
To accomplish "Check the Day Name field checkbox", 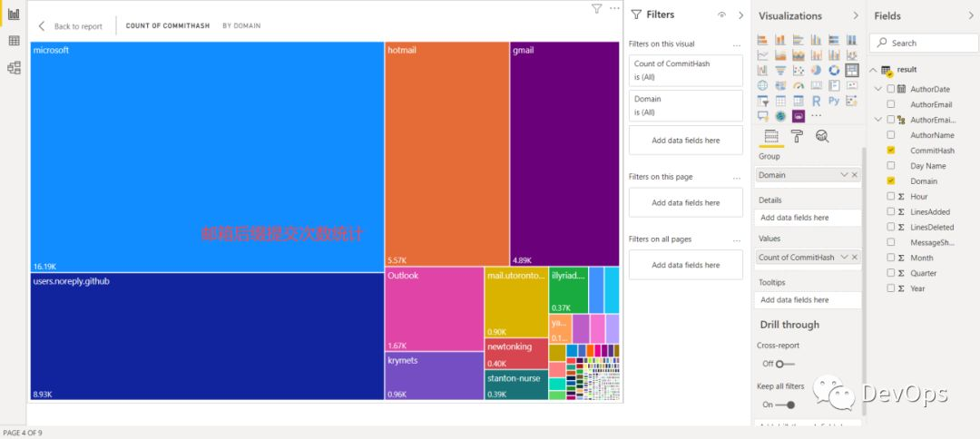I will pos(891,165).
